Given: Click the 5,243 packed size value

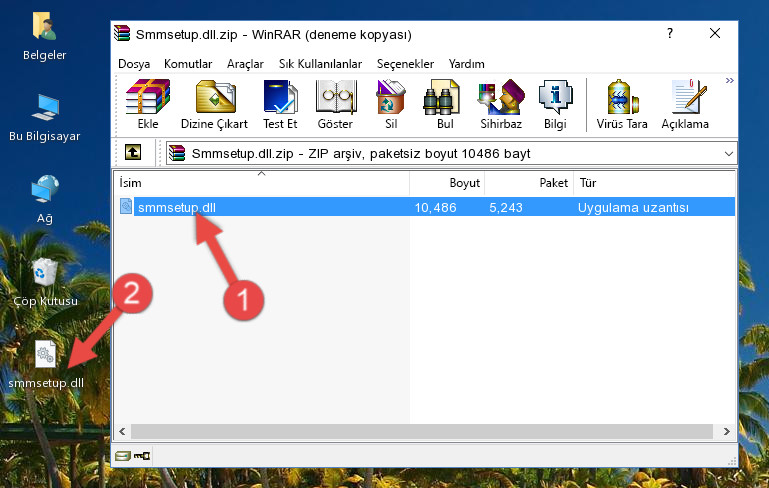Looking at the screenshot, I should [x=506, y=207].
